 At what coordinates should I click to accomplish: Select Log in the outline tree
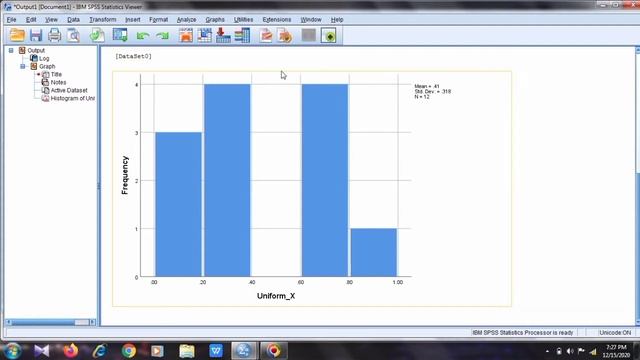[44, 58]
